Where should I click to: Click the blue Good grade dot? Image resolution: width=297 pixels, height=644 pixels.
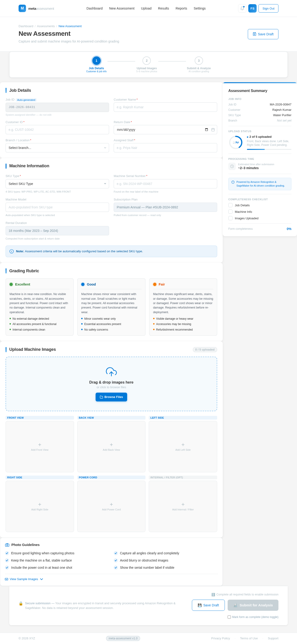[83, 284]
